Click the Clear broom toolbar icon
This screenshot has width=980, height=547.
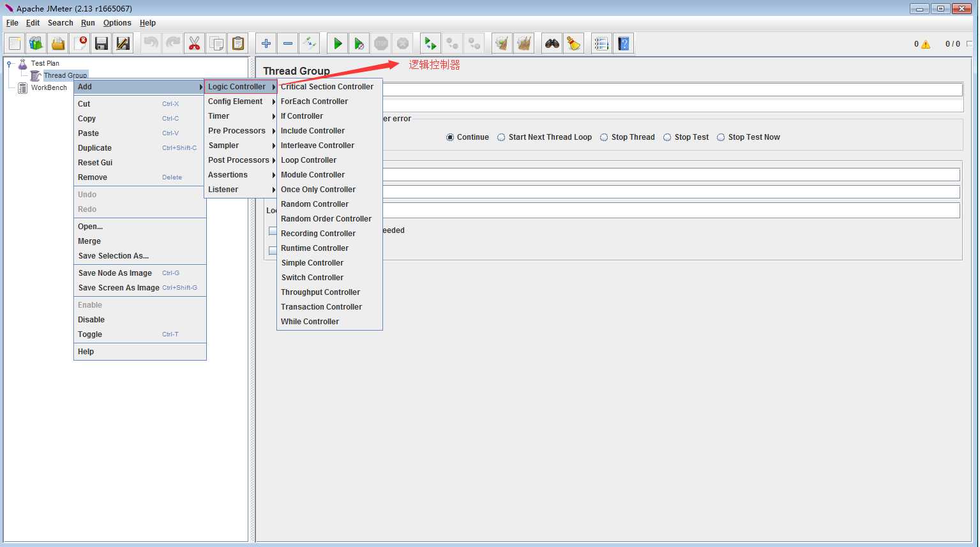(x=502, y=43)
